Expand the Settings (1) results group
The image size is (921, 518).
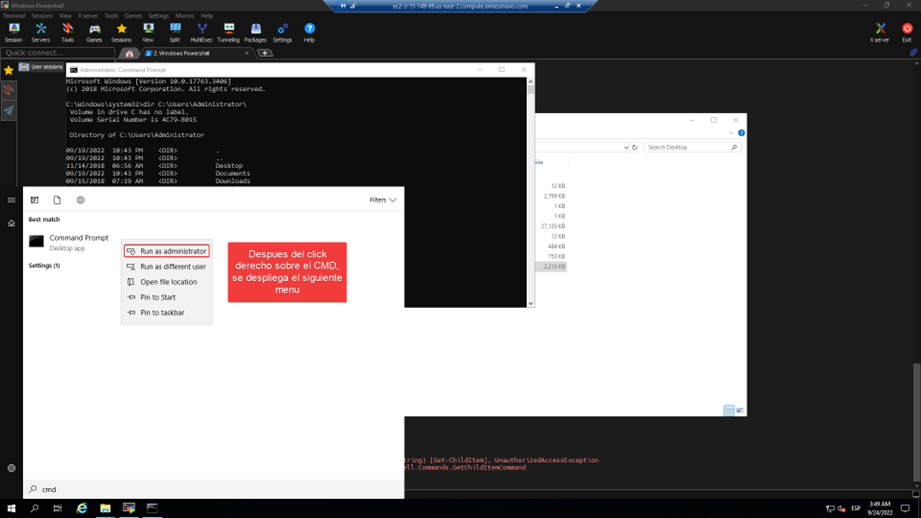[44, 266]
